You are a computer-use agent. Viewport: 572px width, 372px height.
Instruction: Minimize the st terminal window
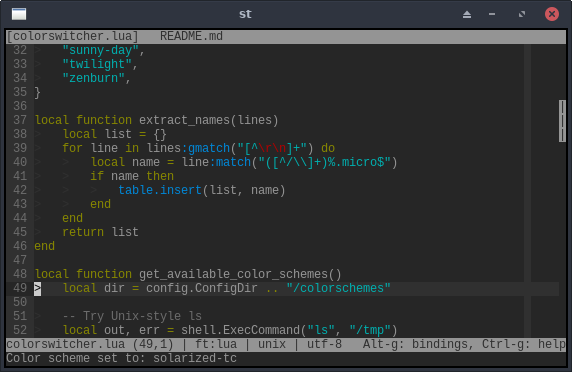[492, 14]
